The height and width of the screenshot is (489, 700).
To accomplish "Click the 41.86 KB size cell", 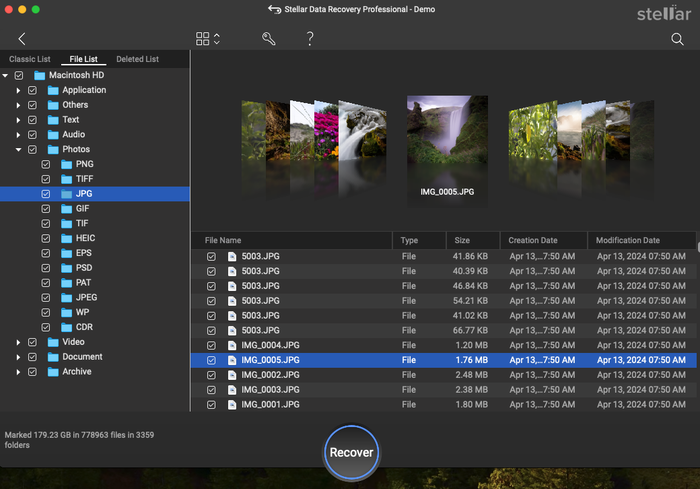I will [470, 256].
